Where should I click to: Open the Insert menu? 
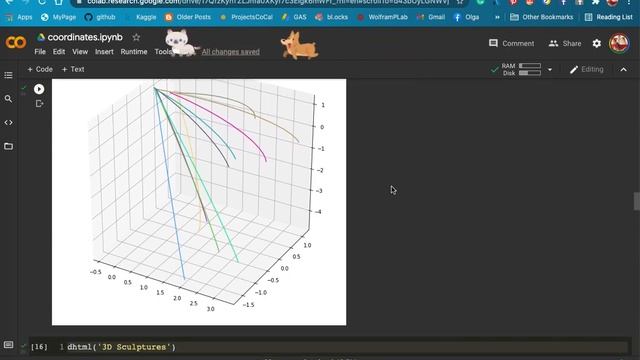click(x=104, y=52)
